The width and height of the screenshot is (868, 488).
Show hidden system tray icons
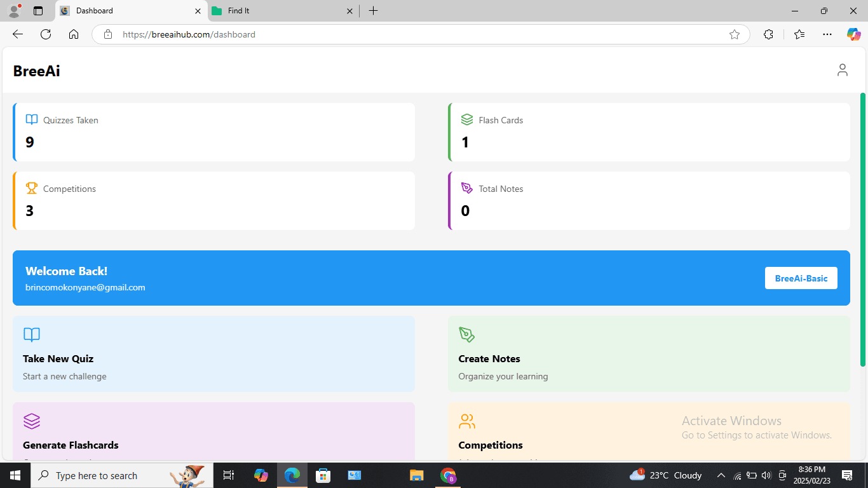[721, 475]
